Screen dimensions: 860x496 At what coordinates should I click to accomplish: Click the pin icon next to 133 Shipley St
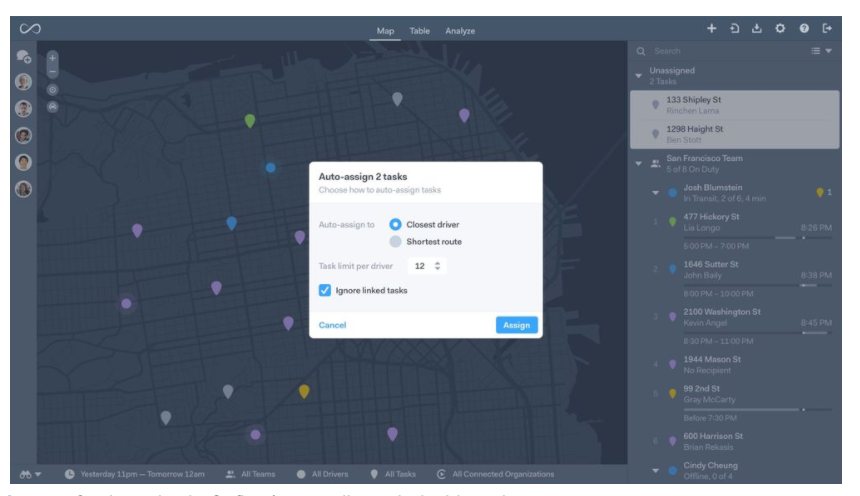(x=655, y=105)
